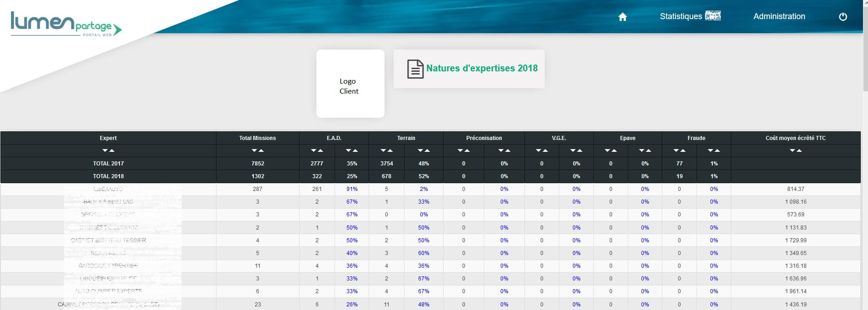
Task: Sort Préconisation count column descending
Action: [460, 150]
